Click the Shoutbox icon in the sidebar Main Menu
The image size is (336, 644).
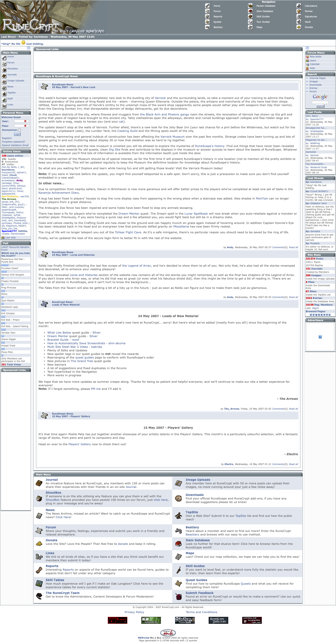pyautogui.click(x=4, y=70)
